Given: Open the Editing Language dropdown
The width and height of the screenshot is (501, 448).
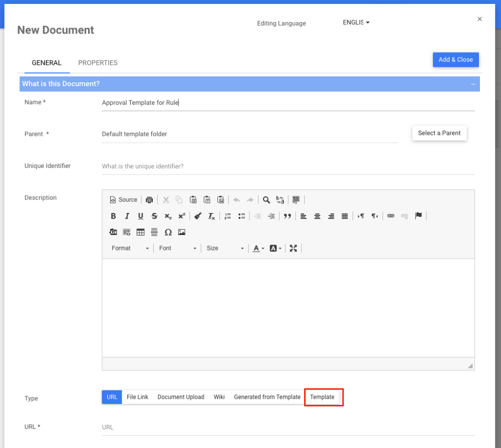Looking at the screenshot, I should tap(356, 23).
